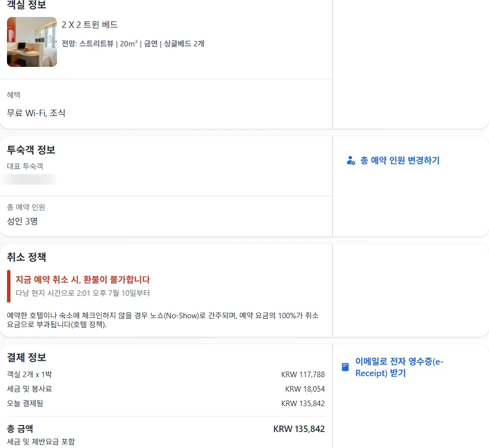The width and height of the screenshot is (489, 448).
Task: Select the total amount KRW 135,842
Action: click(x=299, y=429)
